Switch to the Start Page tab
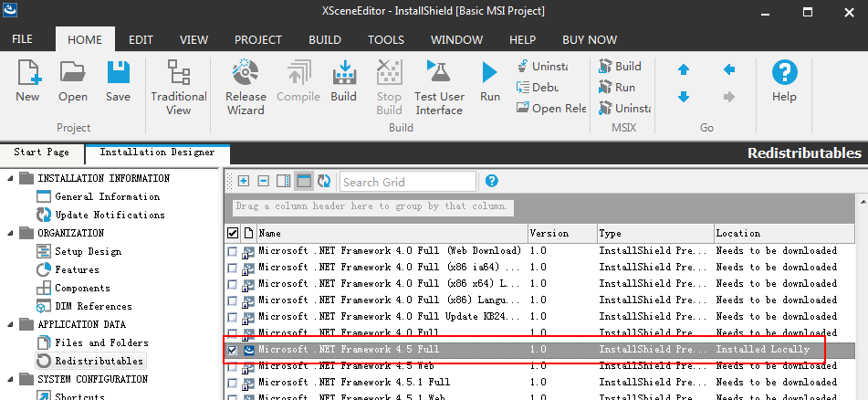Image resolution: width=868 pixels, height=400 pixels. [41, 152]
